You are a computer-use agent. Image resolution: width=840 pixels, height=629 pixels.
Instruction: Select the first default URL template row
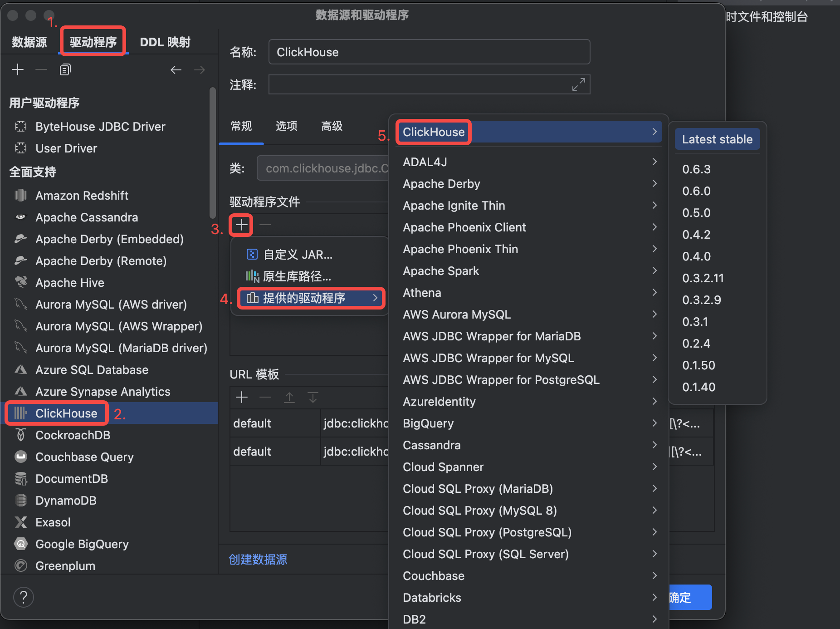(x=309, y=423)
